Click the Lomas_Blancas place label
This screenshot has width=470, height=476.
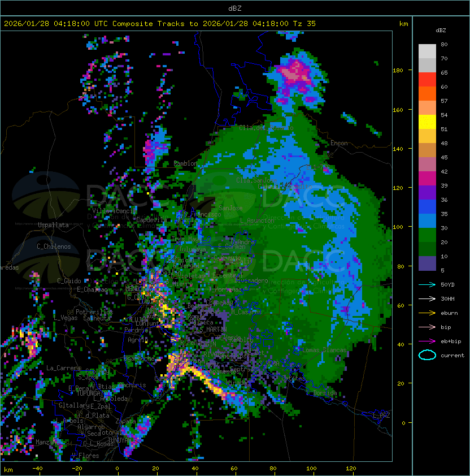click(324, 350)
